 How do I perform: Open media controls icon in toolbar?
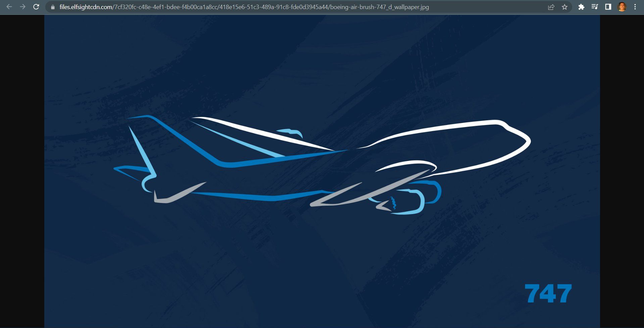tap(595, 7)
